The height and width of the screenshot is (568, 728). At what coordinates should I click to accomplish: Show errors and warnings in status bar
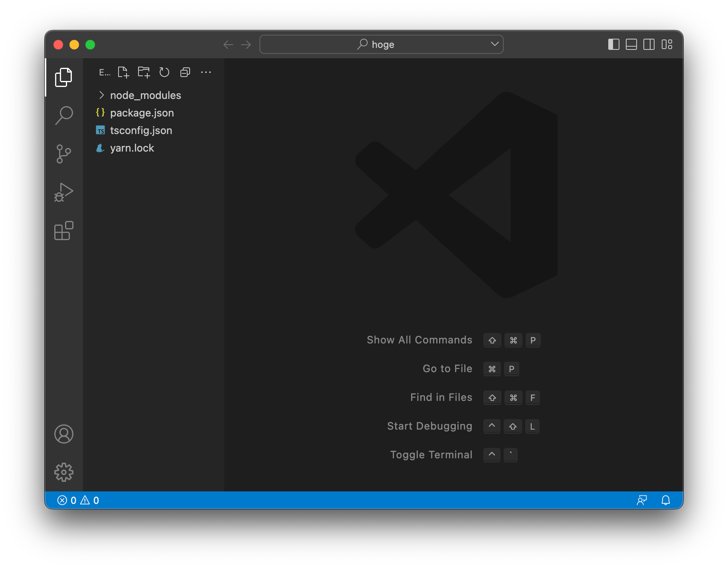click(78, 500)
